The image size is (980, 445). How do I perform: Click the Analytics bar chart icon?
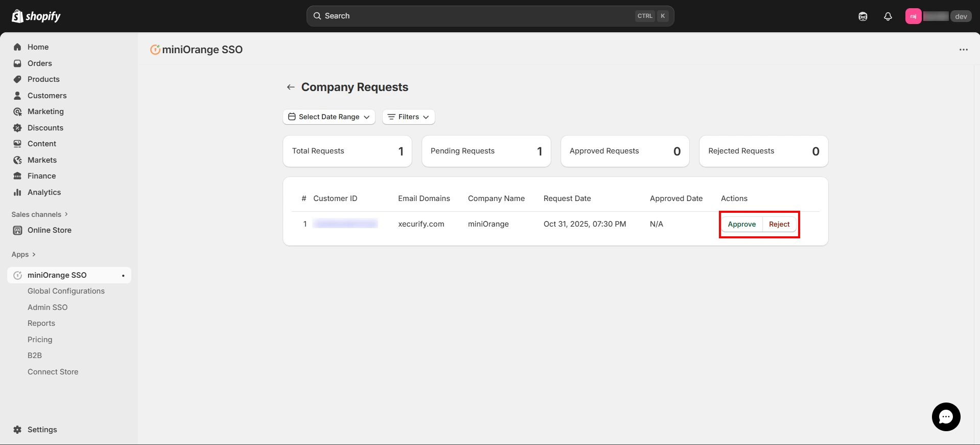17,192
